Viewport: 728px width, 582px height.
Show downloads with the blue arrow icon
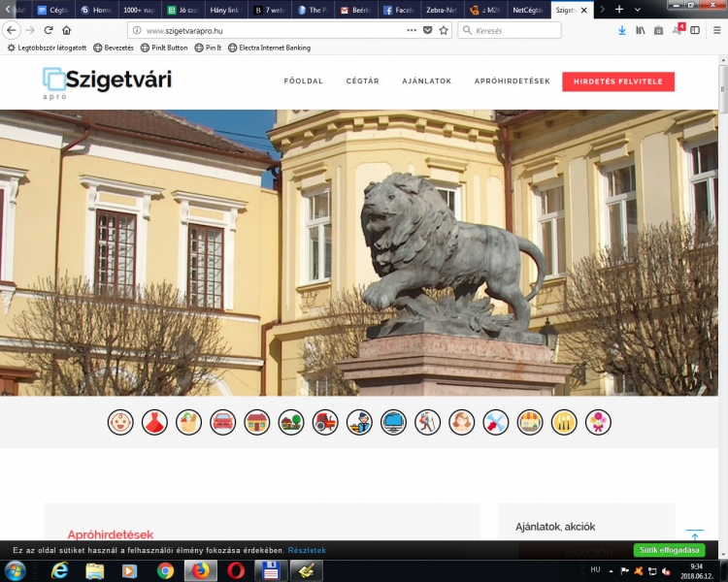(x=622, y=30)
